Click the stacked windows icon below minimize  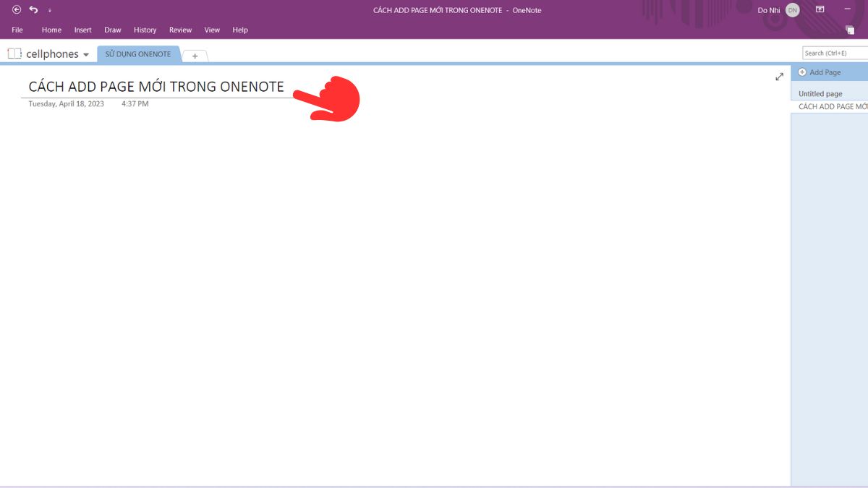click(850, 30)
